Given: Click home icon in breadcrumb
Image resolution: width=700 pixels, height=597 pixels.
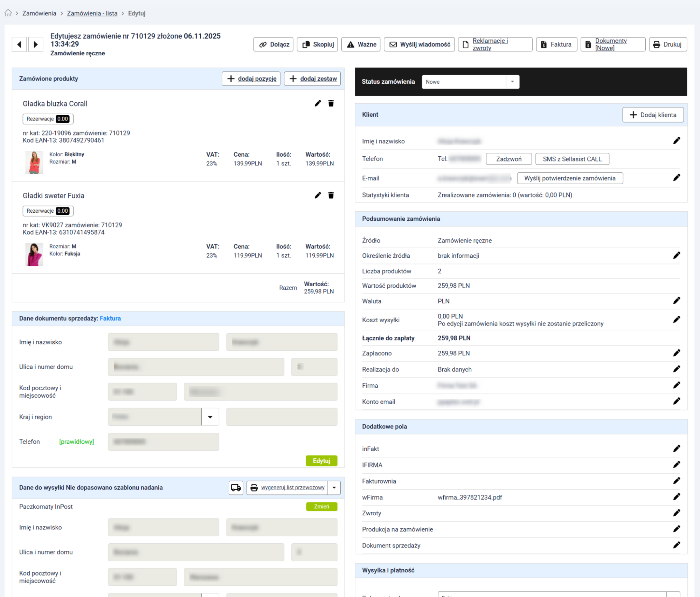Looking at the screenshot, I should click(x=8, y=13).
